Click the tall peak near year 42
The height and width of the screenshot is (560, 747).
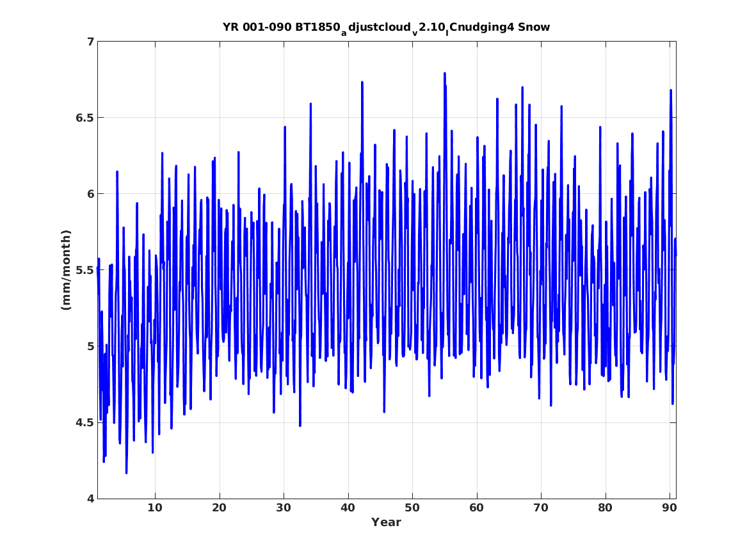coord(362,83)
